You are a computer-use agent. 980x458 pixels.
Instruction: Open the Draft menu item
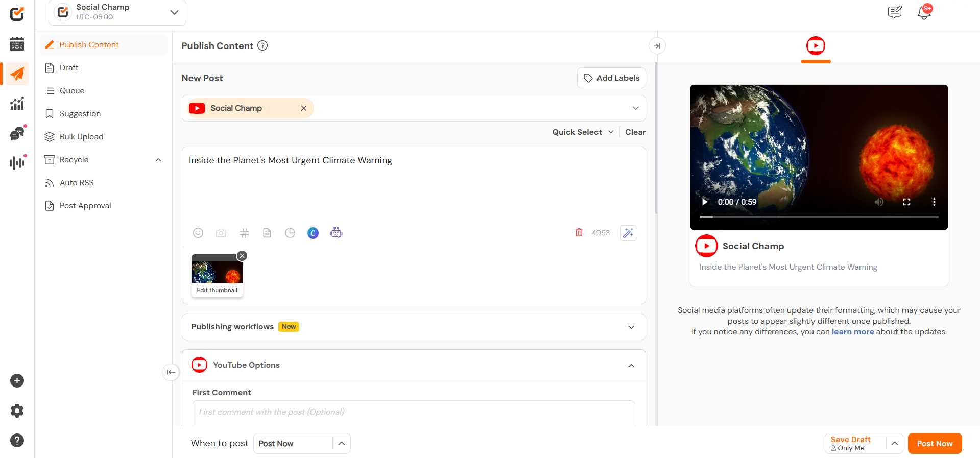(69, 68)
